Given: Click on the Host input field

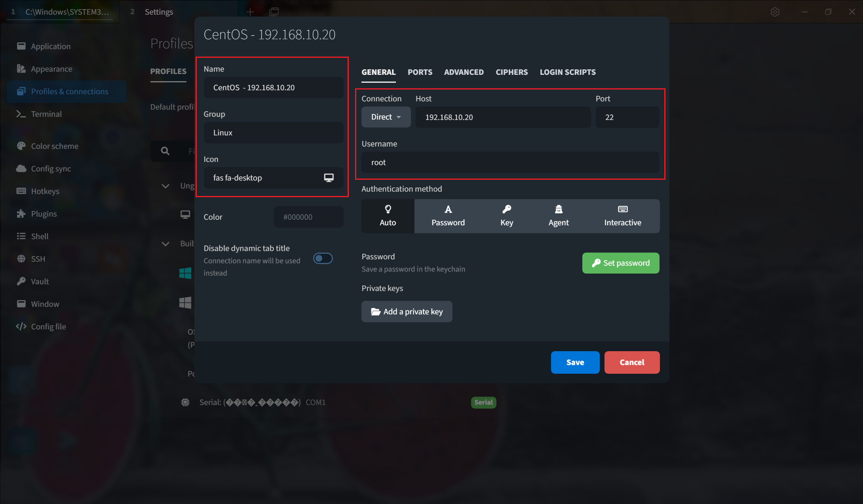Looking at the screenshot, I should (x=503, y=116).
